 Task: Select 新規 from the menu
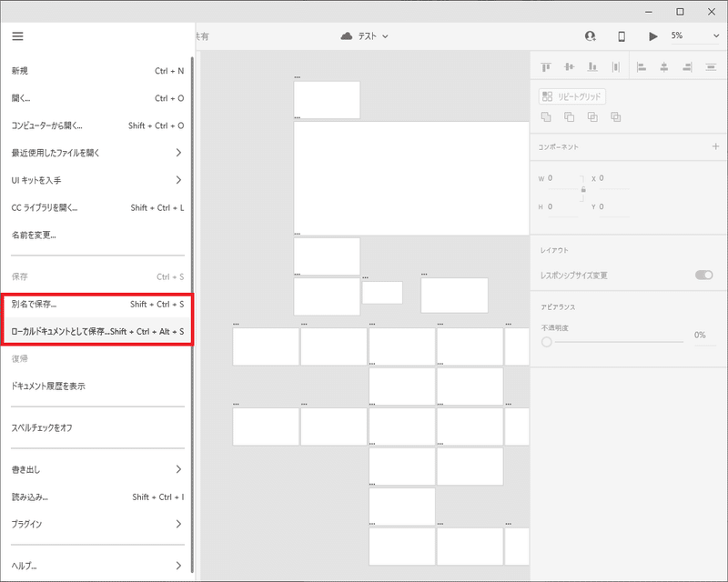point(97,71)
